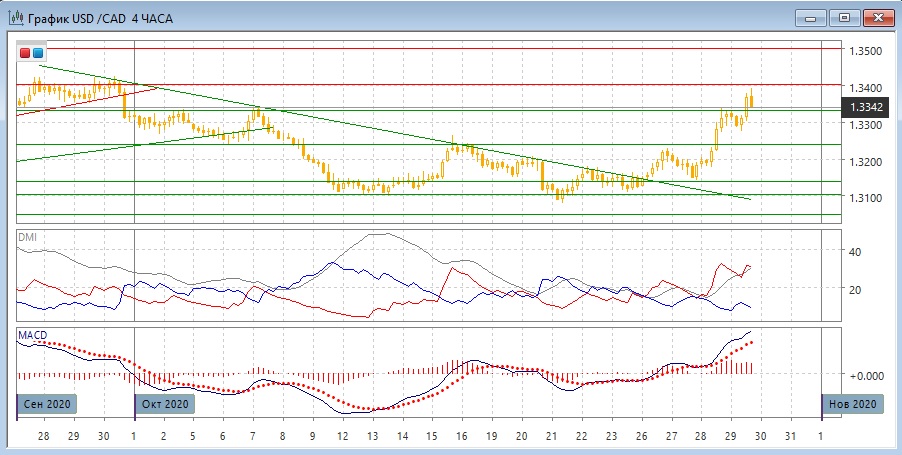Select the Окт 2020 month marker

164,404
